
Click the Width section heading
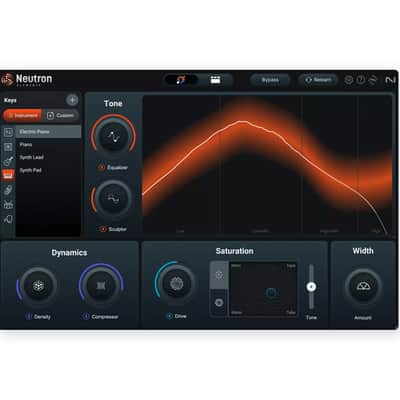[363, 251]
